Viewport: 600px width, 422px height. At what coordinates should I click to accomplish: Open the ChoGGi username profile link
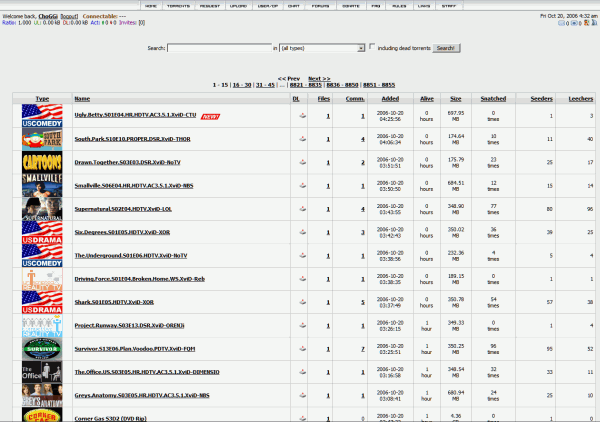click(48, 16)
